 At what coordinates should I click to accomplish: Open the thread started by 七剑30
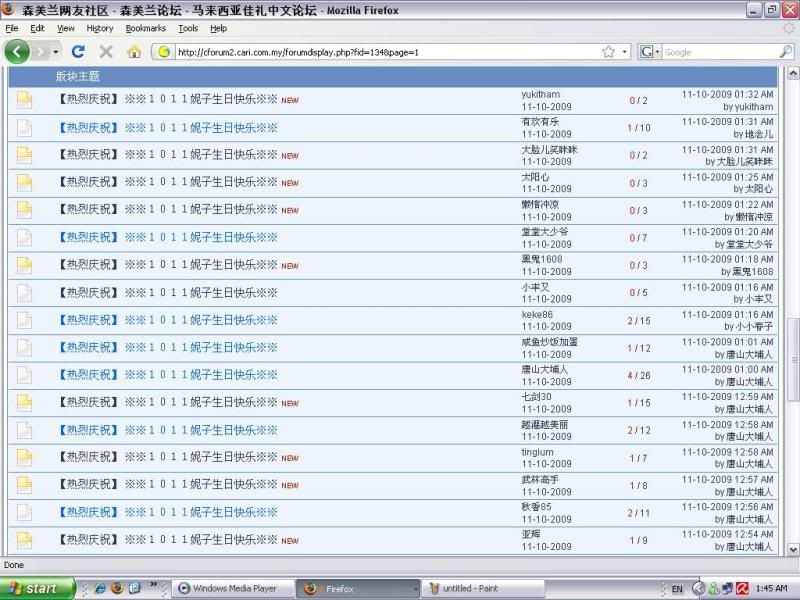[x=168, y=402]
